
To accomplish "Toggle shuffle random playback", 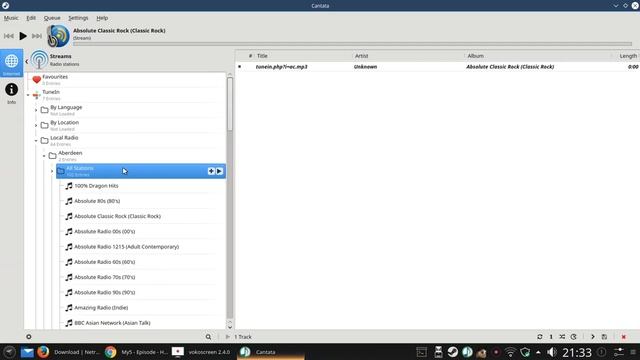I will click(x=562, y=337).
